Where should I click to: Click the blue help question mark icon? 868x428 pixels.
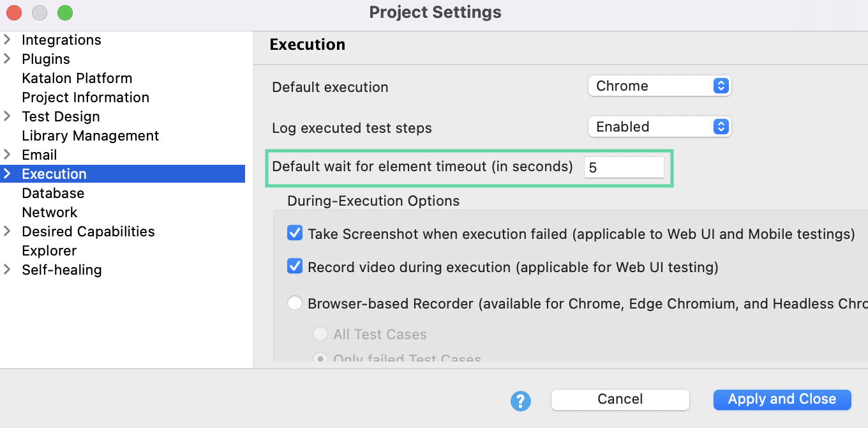[521, 401]
